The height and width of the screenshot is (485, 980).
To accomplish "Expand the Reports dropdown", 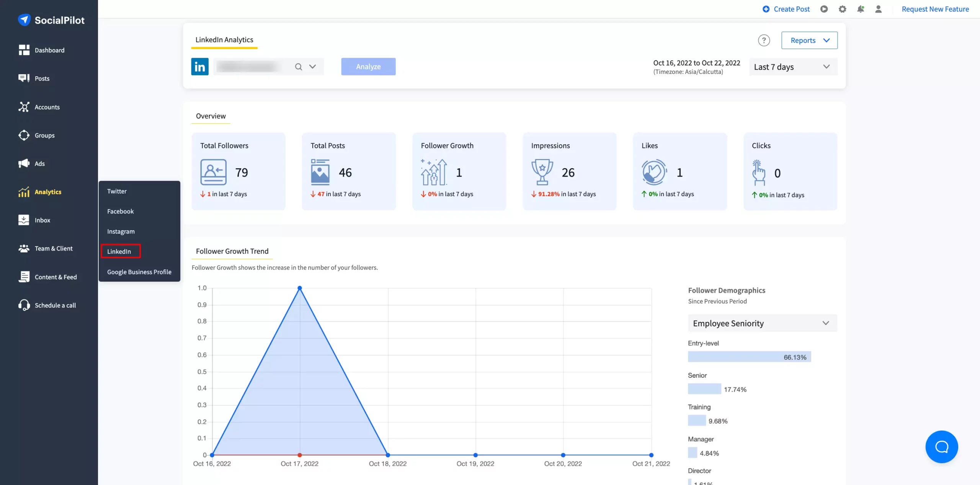I will pos(809,40).
